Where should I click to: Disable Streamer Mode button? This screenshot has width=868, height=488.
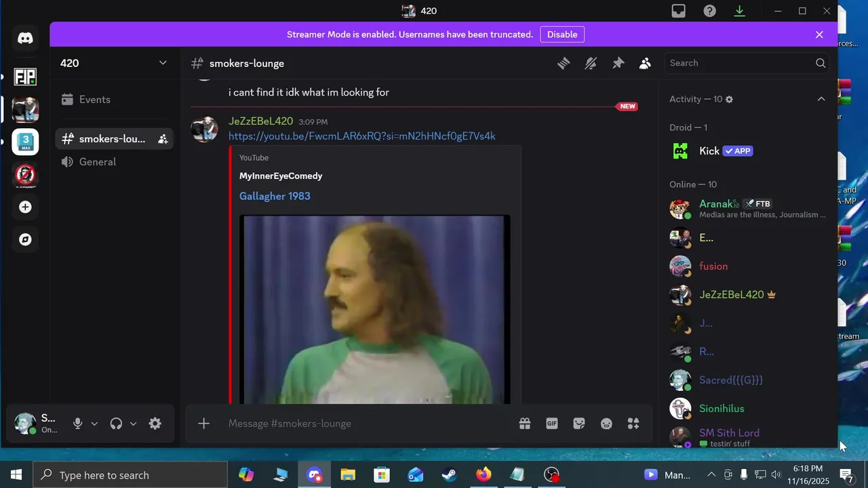[x=562, y=35]
